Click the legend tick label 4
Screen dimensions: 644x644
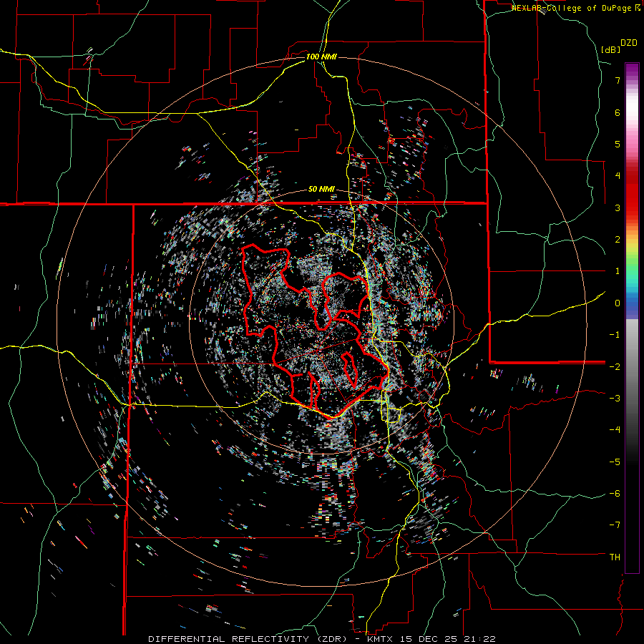pyautogui.click(x=618, y=176)
